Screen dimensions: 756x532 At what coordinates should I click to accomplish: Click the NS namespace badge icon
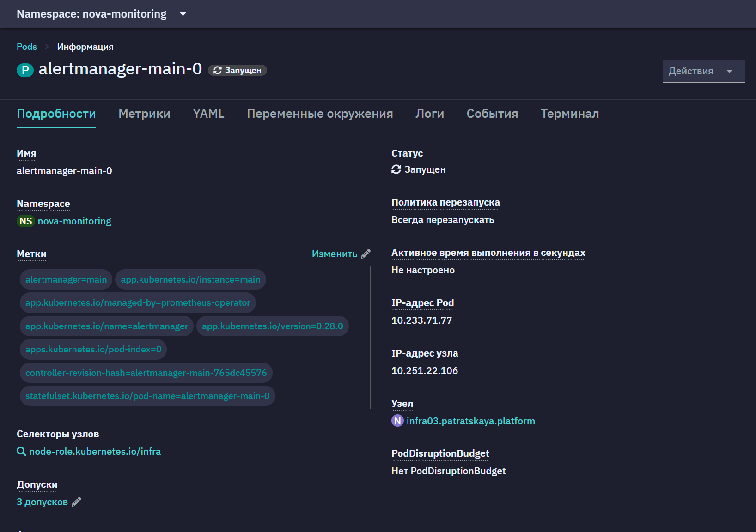point(26,221)
